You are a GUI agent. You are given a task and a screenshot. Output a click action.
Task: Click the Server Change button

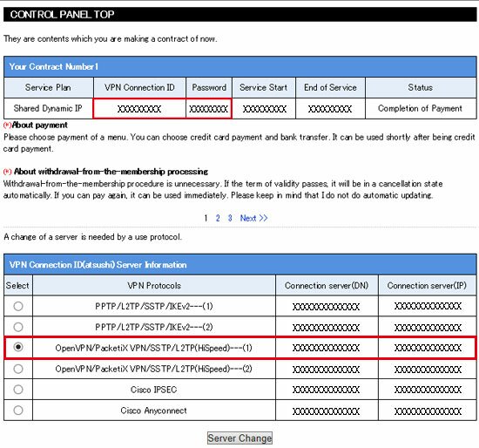click(x=239, y=438)
